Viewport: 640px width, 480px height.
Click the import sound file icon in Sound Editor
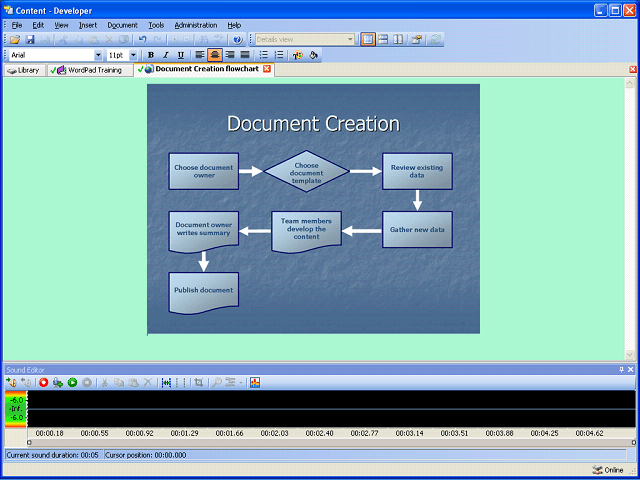pos(11,382)
